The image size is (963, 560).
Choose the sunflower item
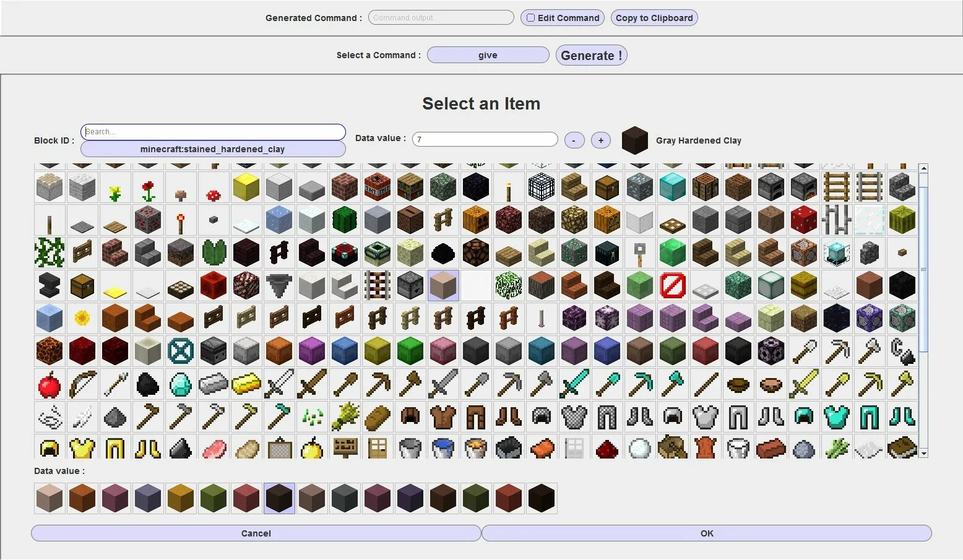click(82, 318)
